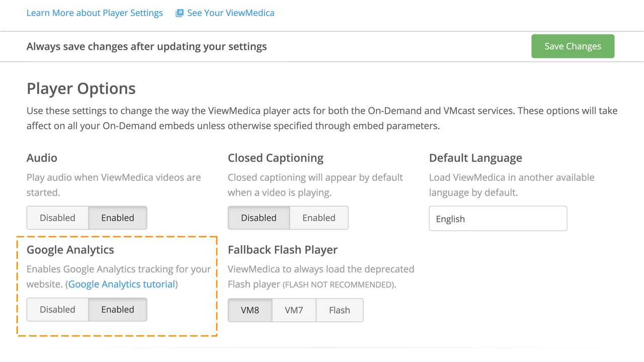Click the external link icon beside See Your ViewMedica
Viewport: 644px width, 362px height.
pos(179,13)
